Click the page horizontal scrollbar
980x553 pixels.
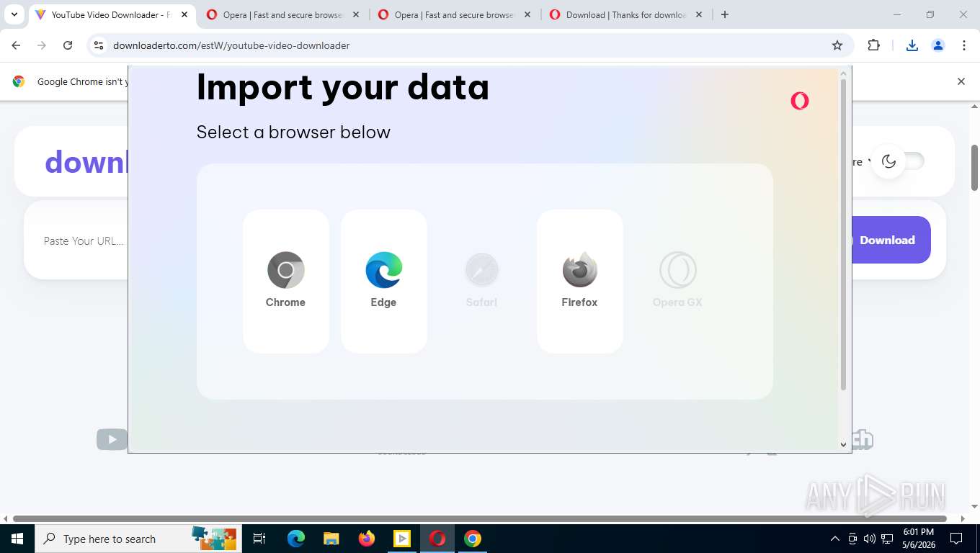480,518
